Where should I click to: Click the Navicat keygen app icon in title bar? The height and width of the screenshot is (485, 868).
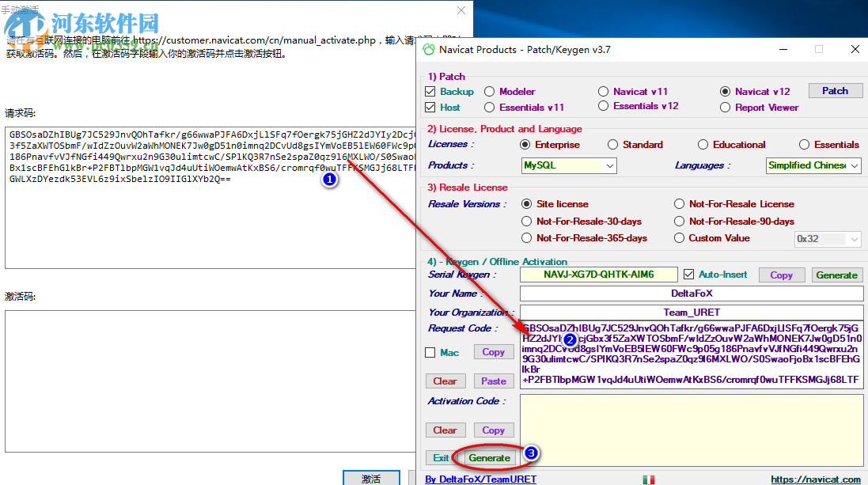tap(429, 49)
